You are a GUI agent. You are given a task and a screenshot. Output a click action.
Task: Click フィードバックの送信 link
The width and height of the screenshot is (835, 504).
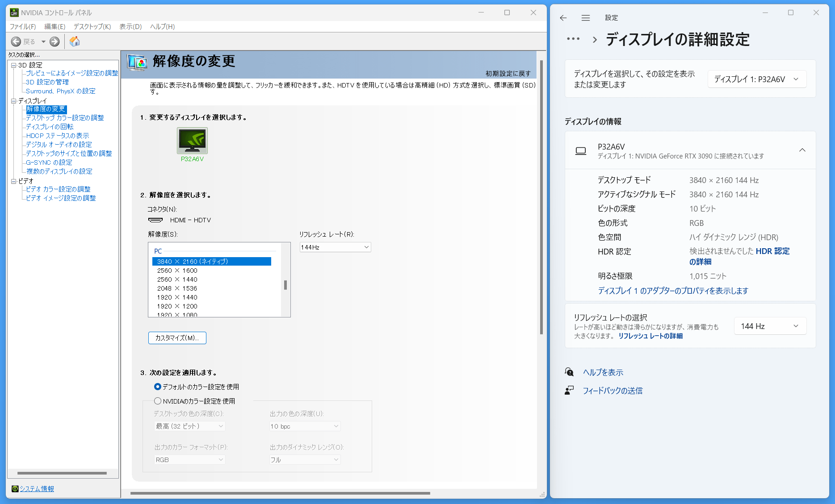coord(613,391)
